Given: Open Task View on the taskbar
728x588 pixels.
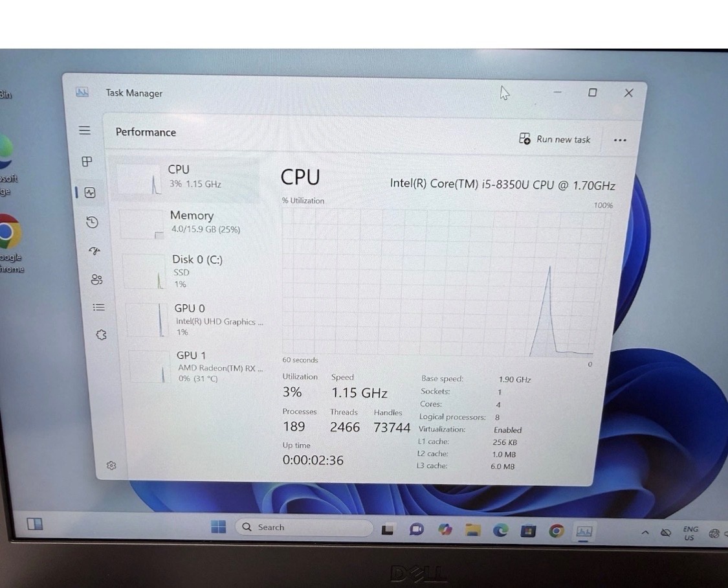Looking at the screenshot, I should click(x=388, y=529).
